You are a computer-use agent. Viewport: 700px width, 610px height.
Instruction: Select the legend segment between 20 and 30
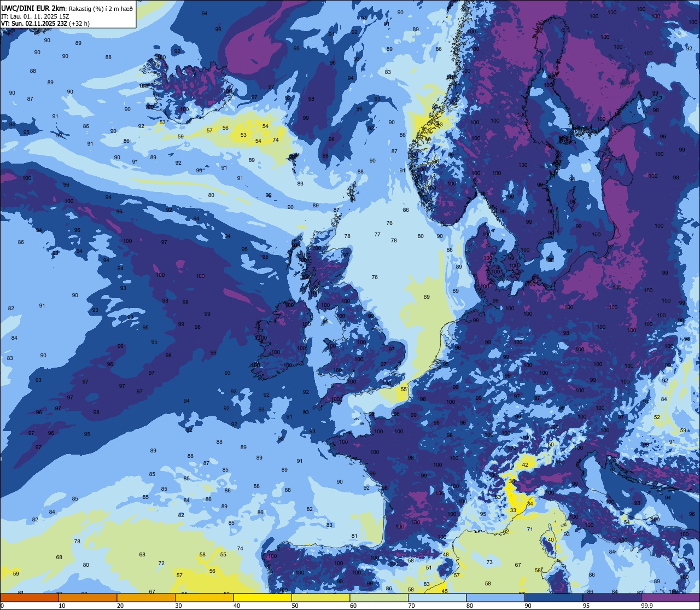coord(146,598)
